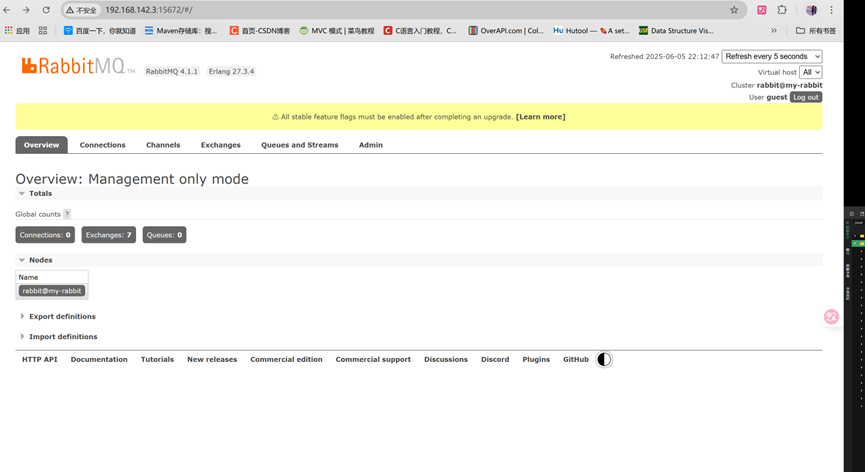This screenshot has height=472, width=865.
Task: Open the HTTP API footer link
Action: tap(40, 360)
